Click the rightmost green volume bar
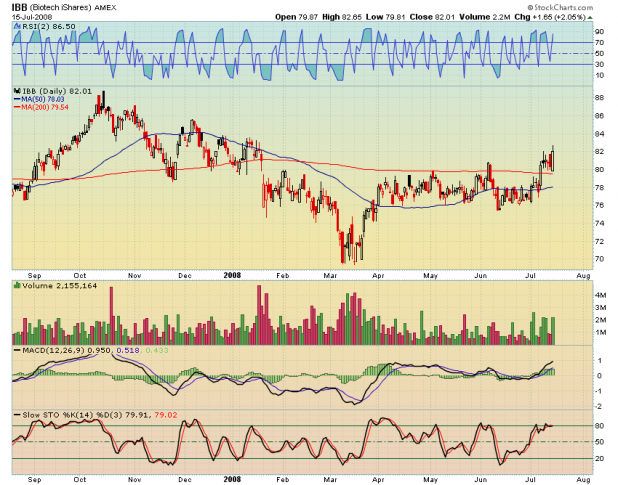This screenshot has height=485, width=618. [553, 331]
